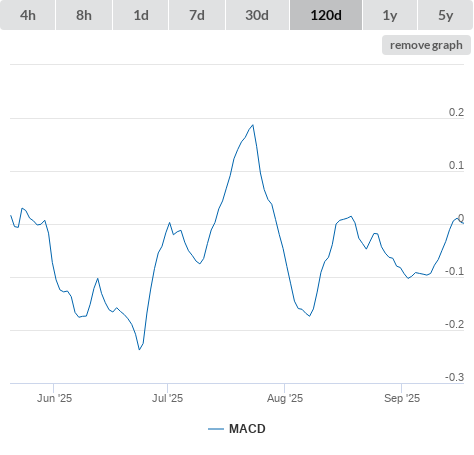
Task: Click the Aug '25 axis label
Action: 285,398
